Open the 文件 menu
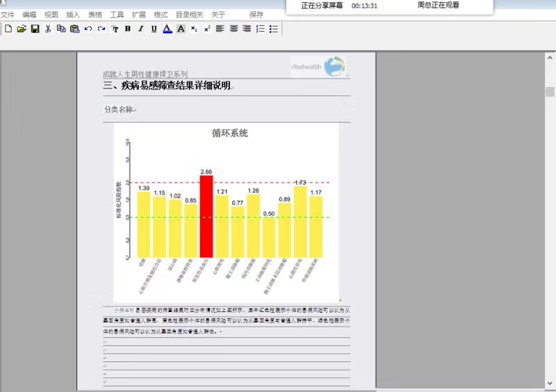Image resolution: width=556 pixels, height=392 pixels. [x=8, y=15]
